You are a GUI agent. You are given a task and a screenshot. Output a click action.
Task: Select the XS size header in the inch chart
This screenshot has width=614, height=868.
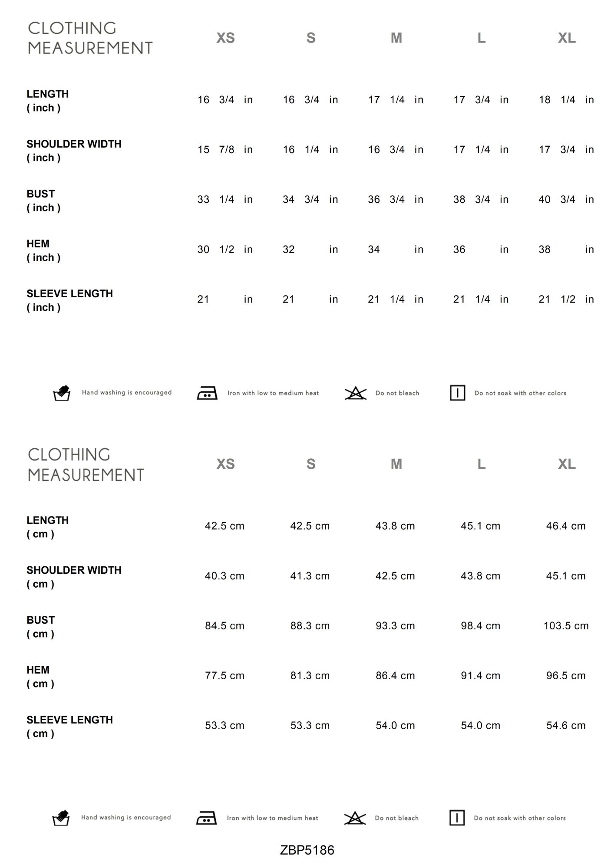(x=225, y=38)
